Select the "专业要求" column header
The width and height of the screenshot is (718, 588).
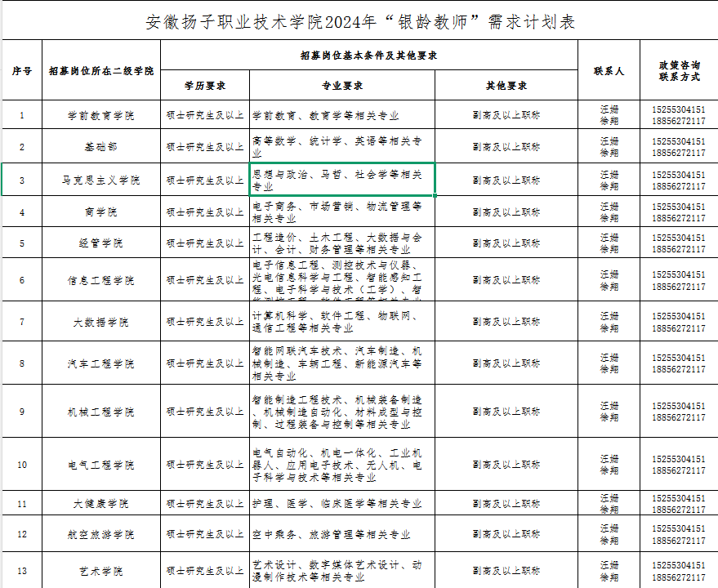click(x=342, y=86)
